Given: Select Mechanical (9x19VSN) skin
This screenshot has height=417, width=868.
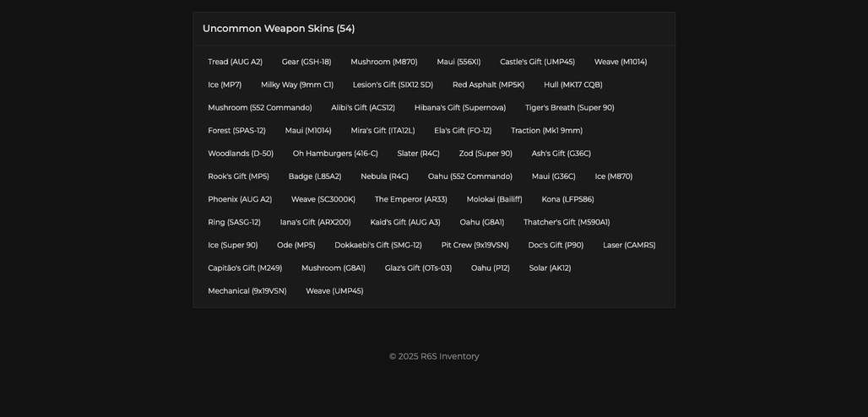Looking at the screenshot, I should click(x=247, y=290).
